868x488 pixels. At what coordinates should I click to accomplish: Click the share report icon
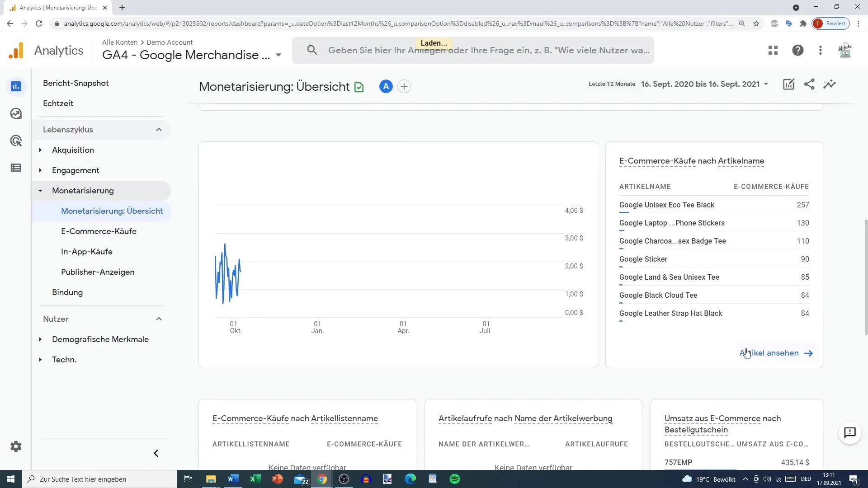pos(809,84)
